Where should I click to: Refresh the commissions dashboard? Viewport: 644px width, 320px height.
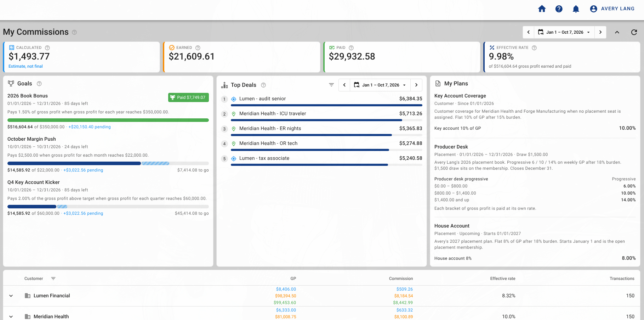click(x=634, y=32)
